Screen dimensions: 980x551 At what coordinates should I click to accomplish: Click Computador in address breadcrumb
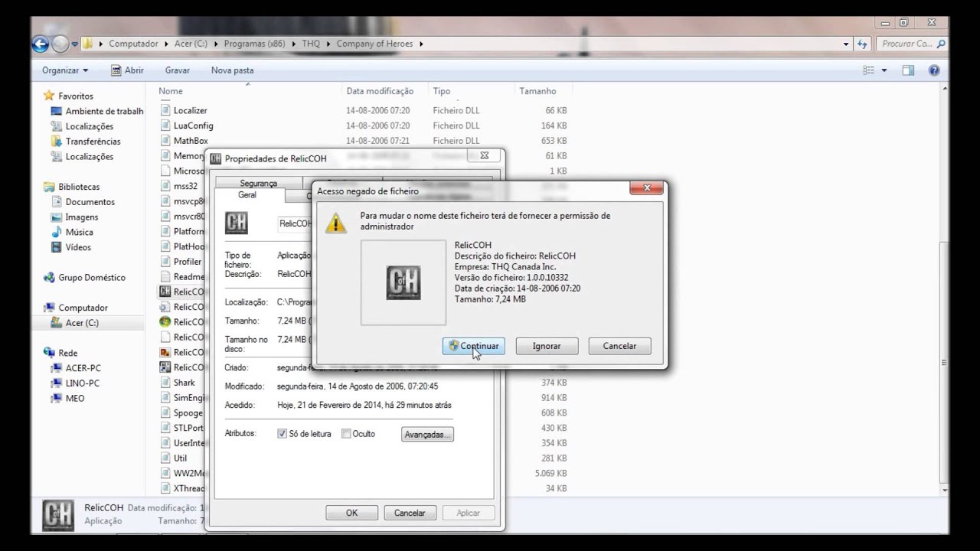tap(133, 44)
